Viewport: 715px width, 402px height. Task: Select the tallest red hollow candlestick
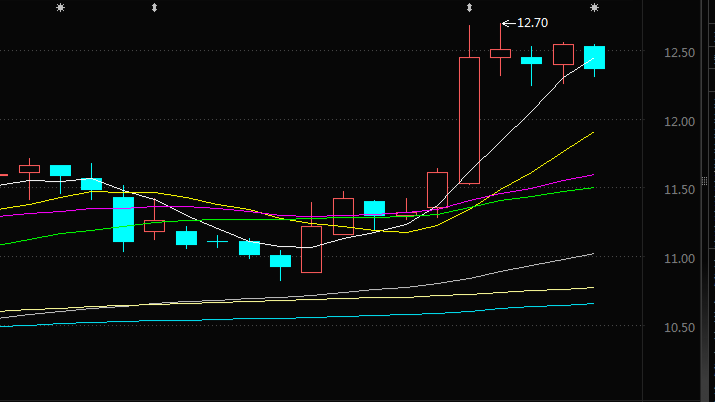point(469,120)
